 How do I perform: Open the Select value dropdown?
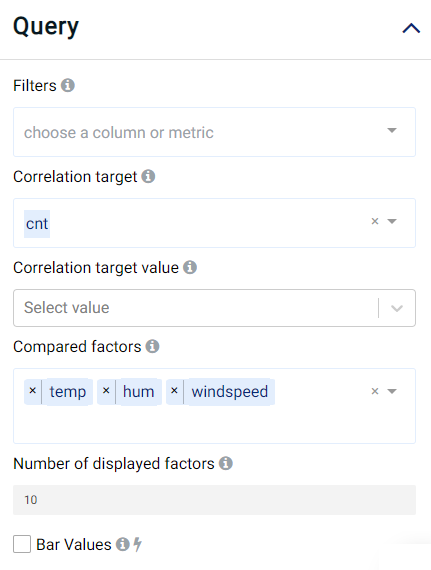(x=214, y=308)
